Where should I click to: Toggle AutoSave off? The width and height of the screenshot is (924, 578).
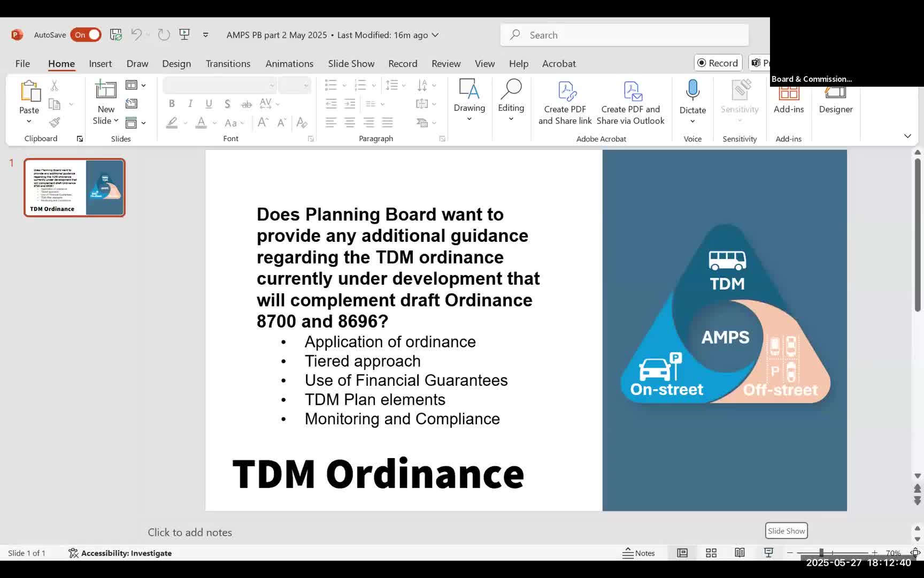[x=85, y=34]
